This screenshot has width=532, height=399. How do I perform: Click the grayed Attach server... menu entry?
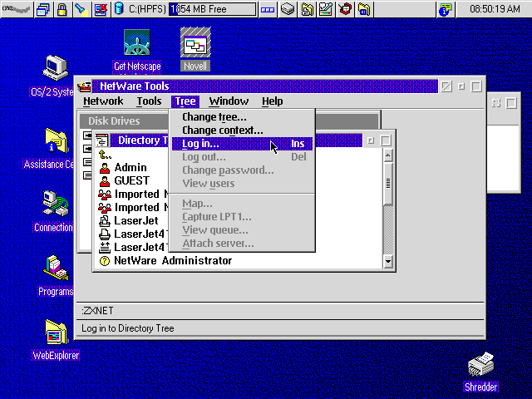coord(242,244)
